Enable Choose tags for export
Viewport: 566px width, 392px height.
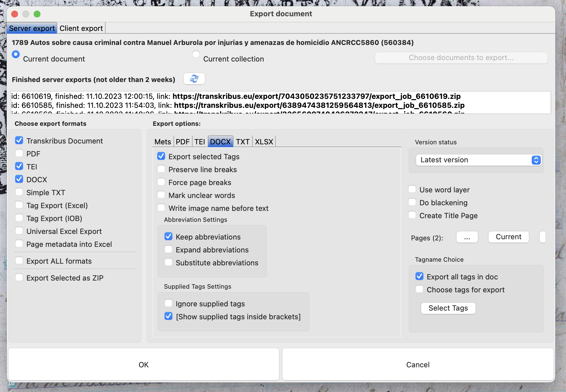click(x=419, y=290)
